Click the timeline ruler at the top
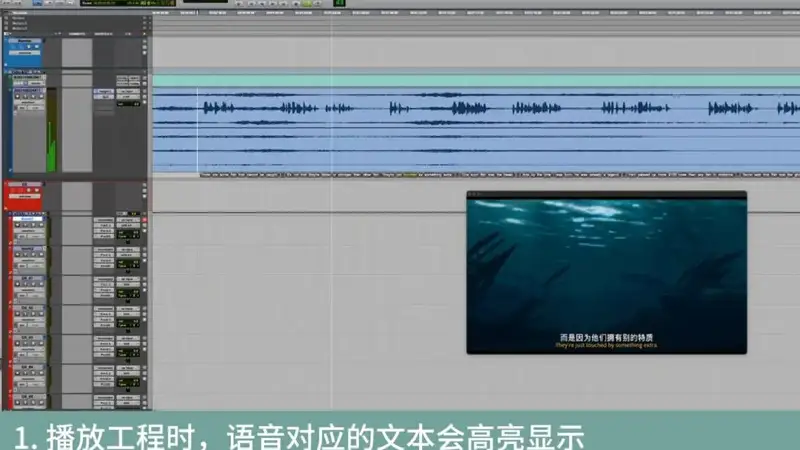 476,12
